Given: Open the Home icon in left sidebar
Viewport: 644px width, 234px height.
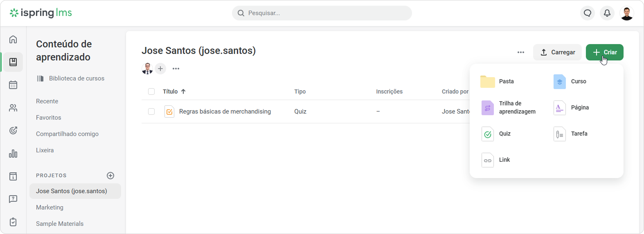Looking at the screenshot, I should [x=13, y=39].
